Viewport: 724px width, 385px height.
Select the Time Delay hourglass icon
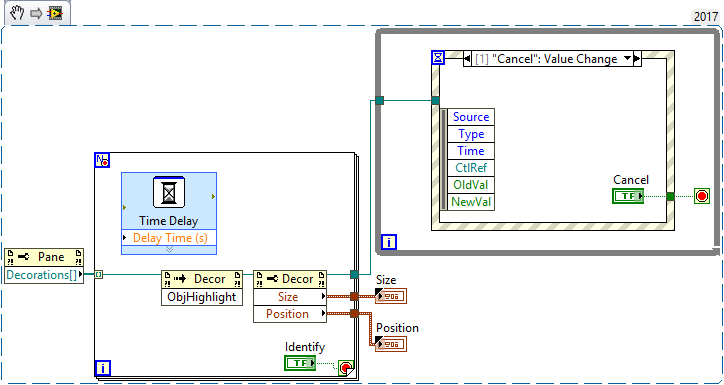(x=169, y=192)
